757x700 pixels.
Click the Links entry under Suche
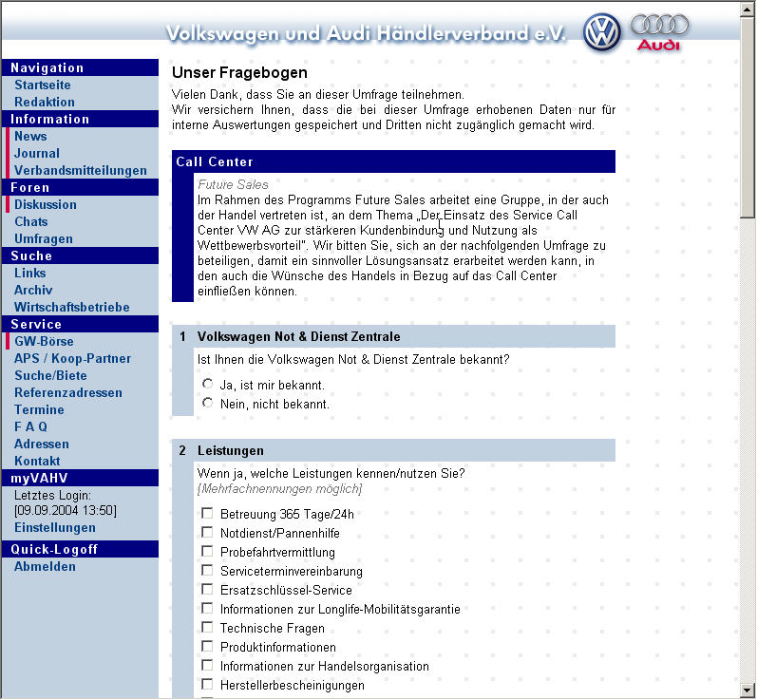pos(30,273)
